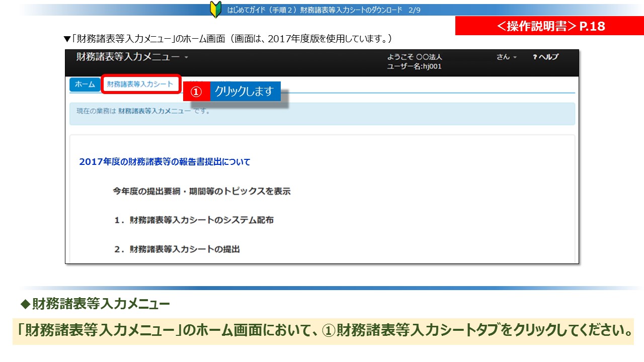
Task: Select the ホーム tab
Action: coord(85,84)
